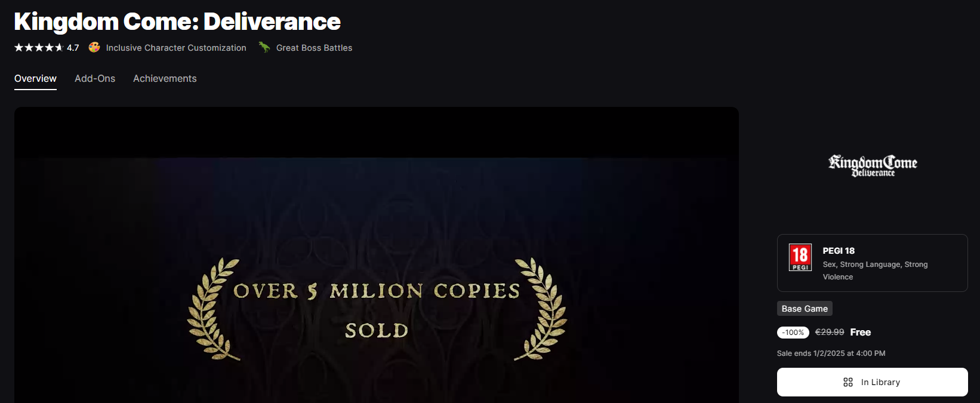The width and height of the screenshot is (980, 403).
Task: Click the left golden laurel wreath in the trailer
Action: (x=212, y=309)
